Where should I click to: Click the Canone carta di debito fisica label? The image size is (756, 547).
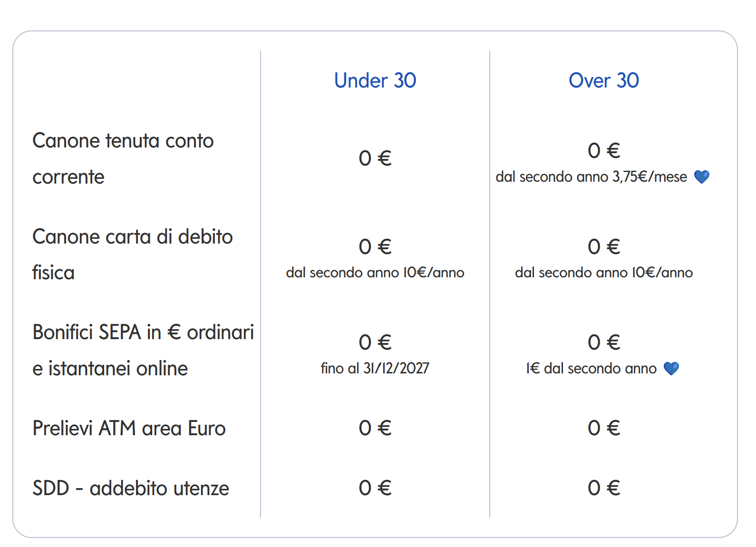(132, 254)
